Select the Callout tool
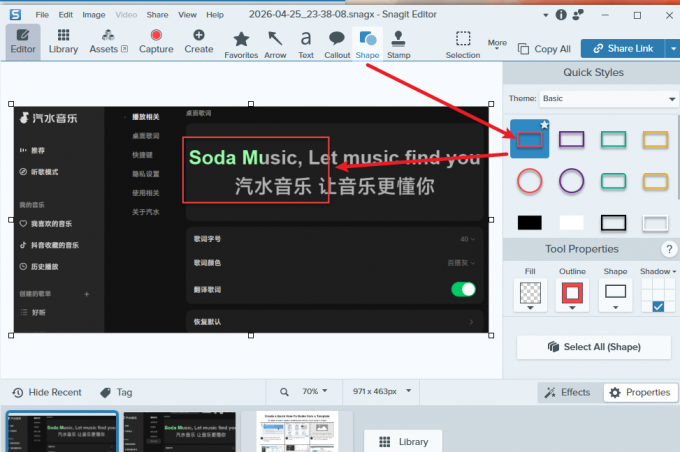680x452 pixels. [337, 44]
